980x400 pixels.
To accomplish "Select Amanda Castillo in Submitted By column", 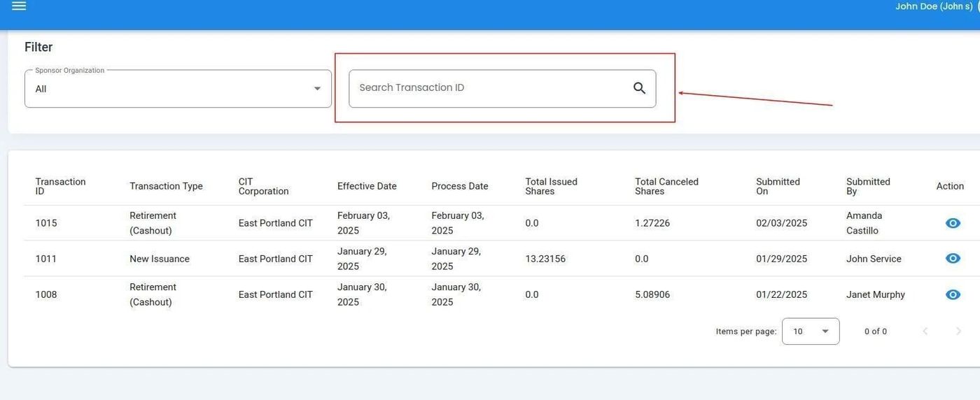I will tap(863, 223).
